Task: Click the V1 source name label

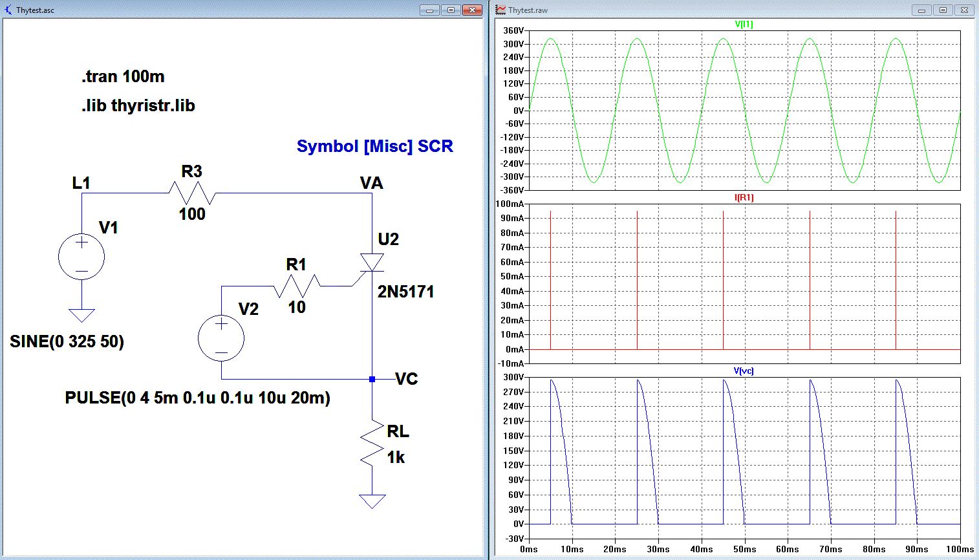Action: click(109, 228)
